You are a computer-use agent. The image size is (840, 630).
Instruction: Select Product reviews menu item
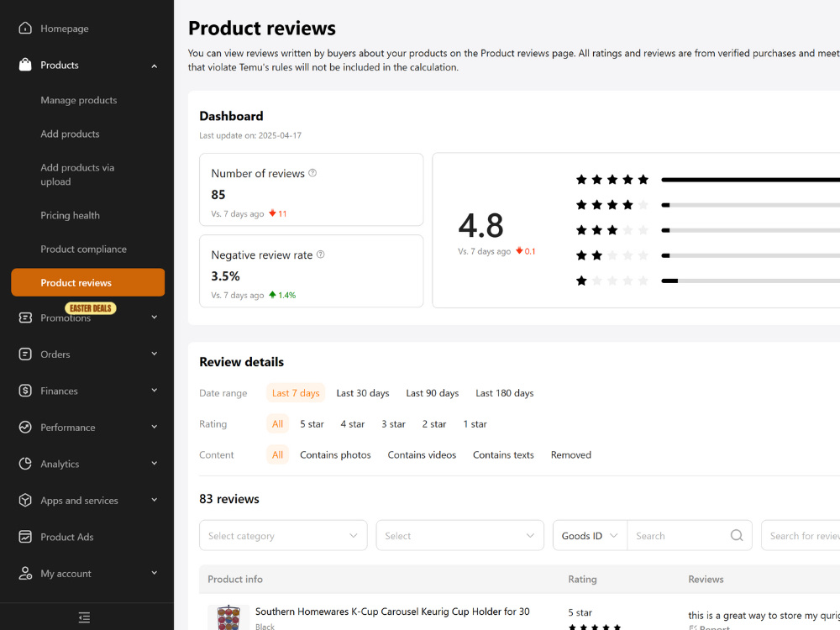coord(88,282)
